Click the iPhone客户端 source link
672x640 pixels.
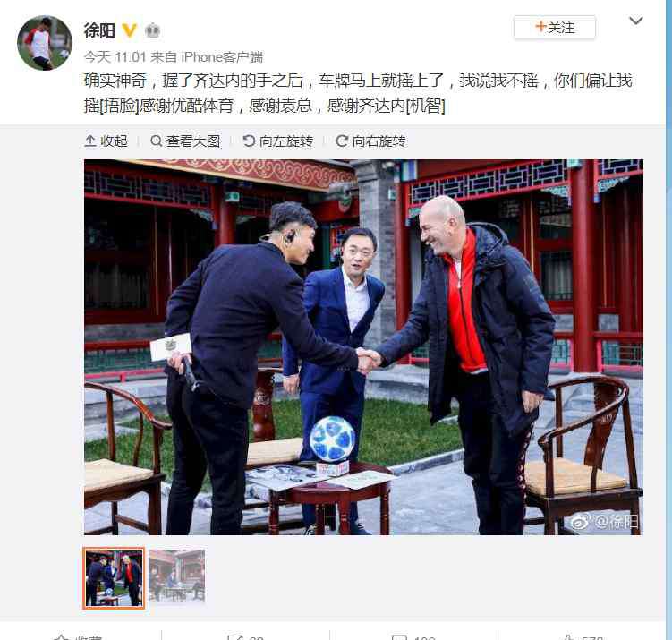pos(222,57)
